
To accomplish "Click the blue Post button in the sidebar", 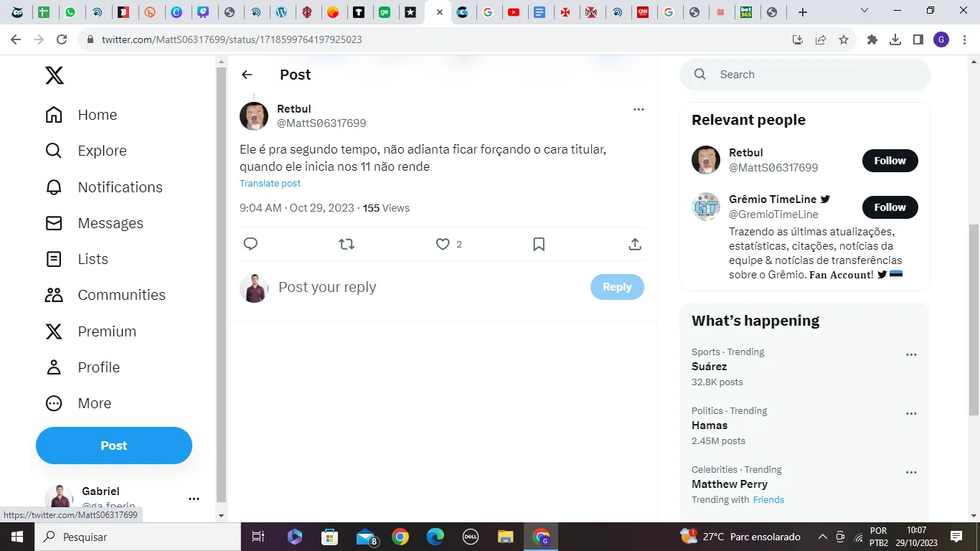I will (x=114, y=446).
